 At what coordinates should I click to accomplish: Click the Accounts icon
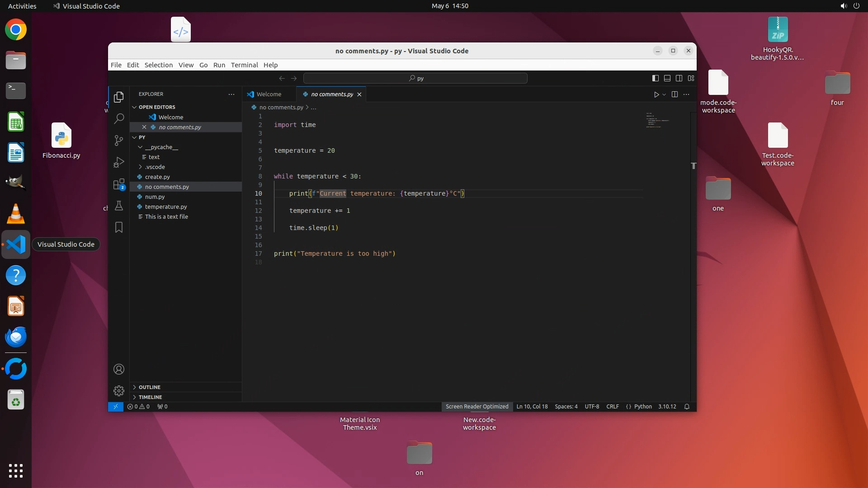(x=119, y=370)
